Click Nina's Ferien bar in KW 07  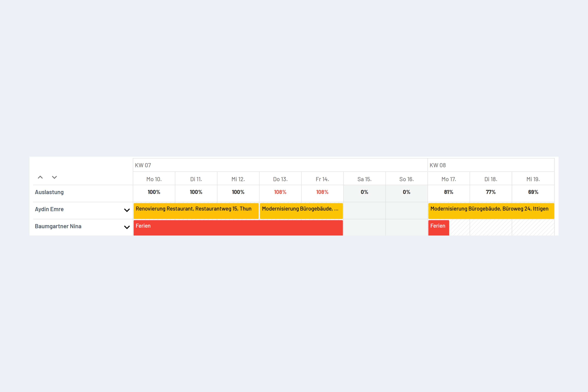(238, 228)
